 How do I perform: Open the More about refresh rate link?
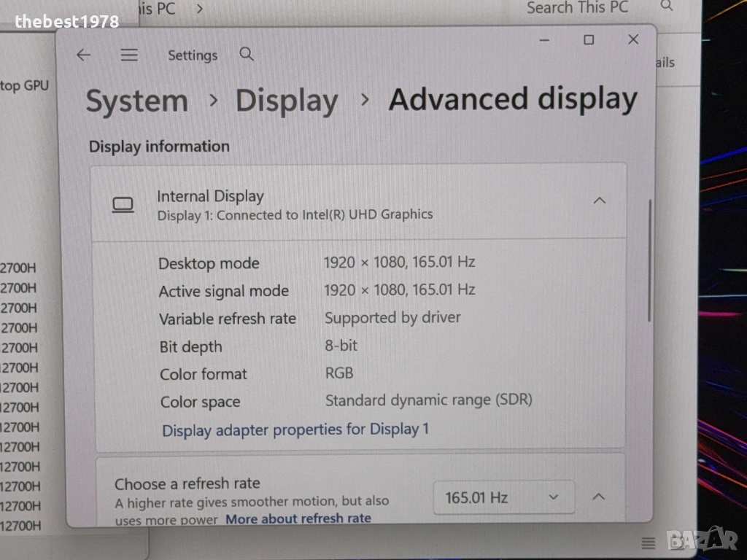tap(298, 518)
